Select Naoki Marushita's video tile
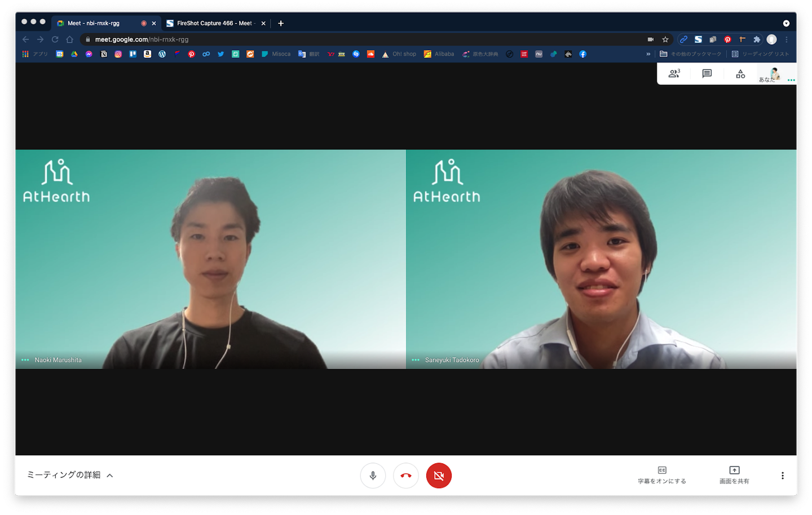Viewport: 812px width, 515px height. coord(210,259)
